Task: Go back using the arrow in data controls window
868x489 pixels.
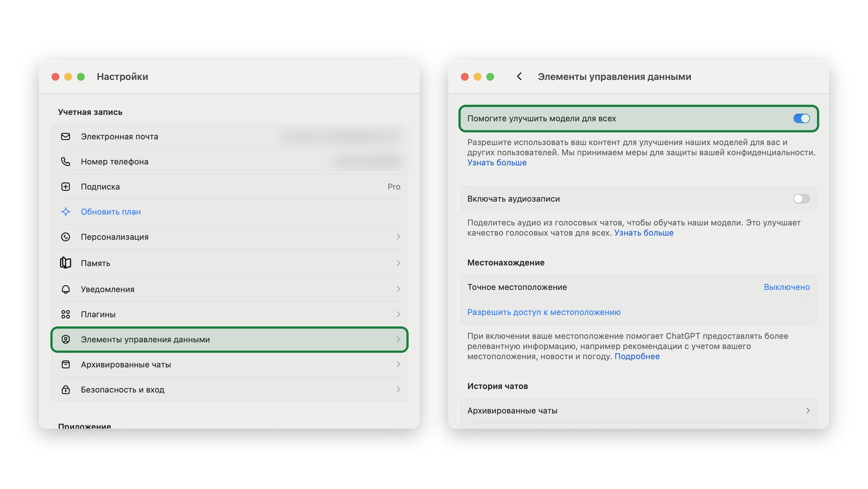Action: 519,76
